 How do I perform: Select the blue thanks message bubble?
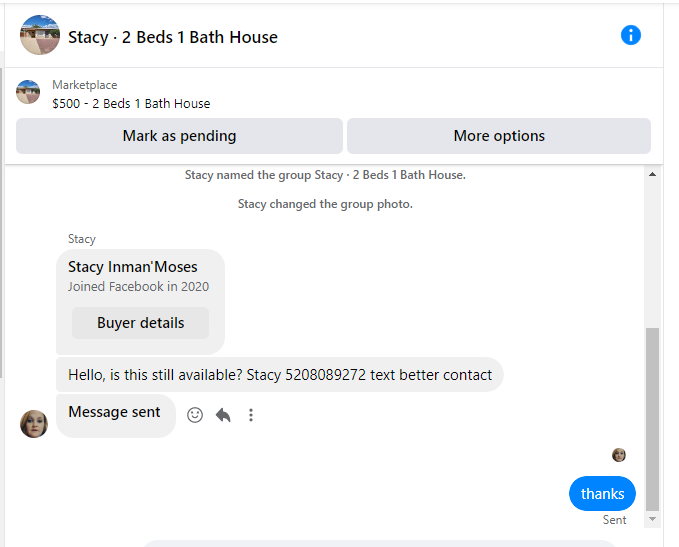(x=602, y=493)
